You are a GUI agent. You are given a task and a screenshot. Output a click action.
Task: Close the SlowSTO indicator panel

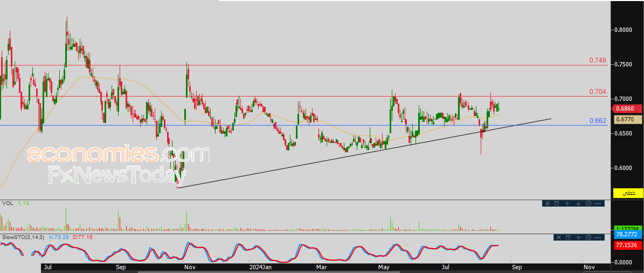(558, 237)
